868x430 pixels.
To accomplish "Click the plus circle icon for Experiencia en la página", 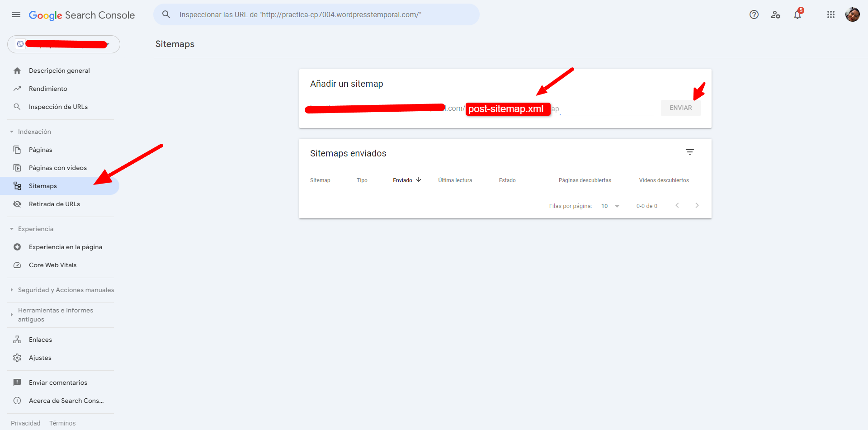I will pyautogui.click(x=17, y=247).
